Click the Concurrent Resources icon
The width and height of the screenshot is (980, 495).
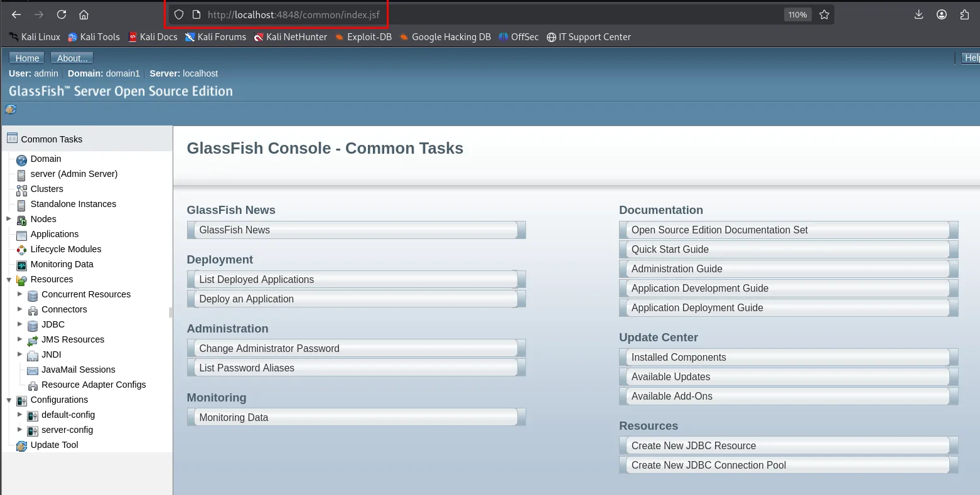click(33, 295)
